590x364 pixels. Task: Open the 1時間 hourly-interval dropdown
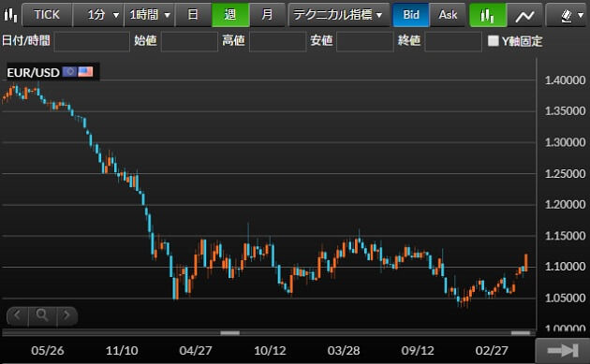(150, 15)
